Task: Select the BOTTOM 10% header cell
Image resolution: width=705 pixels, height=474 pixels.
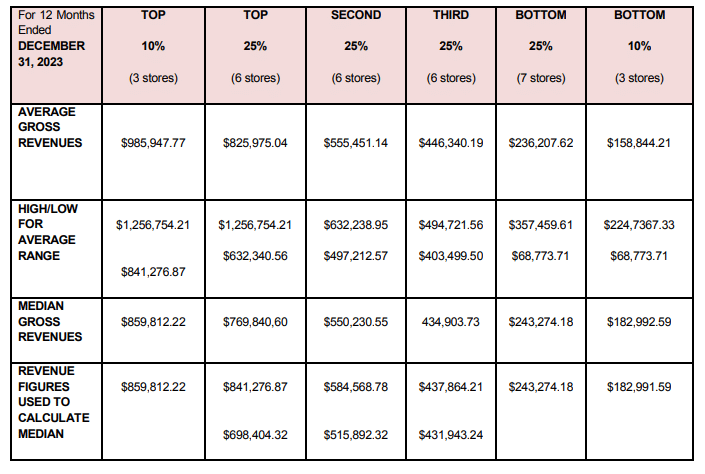Action: pyautogui.click(x=639, y=55)
